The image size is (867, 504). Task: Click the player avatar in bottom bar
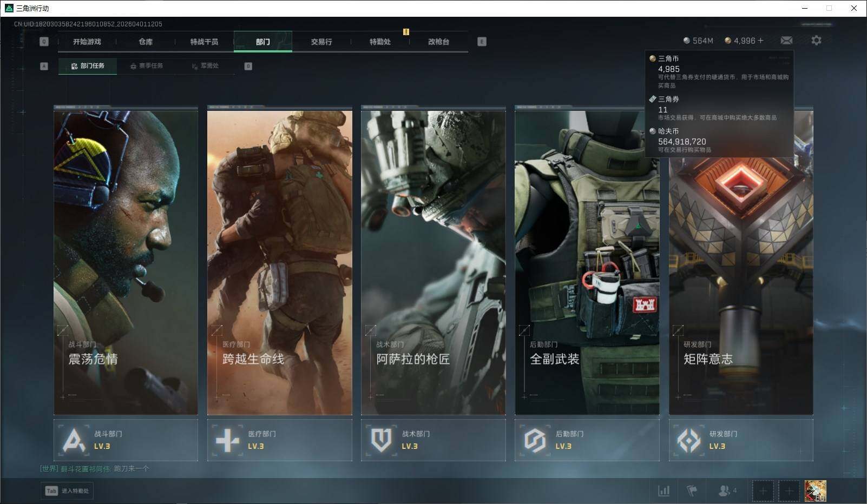815,491
